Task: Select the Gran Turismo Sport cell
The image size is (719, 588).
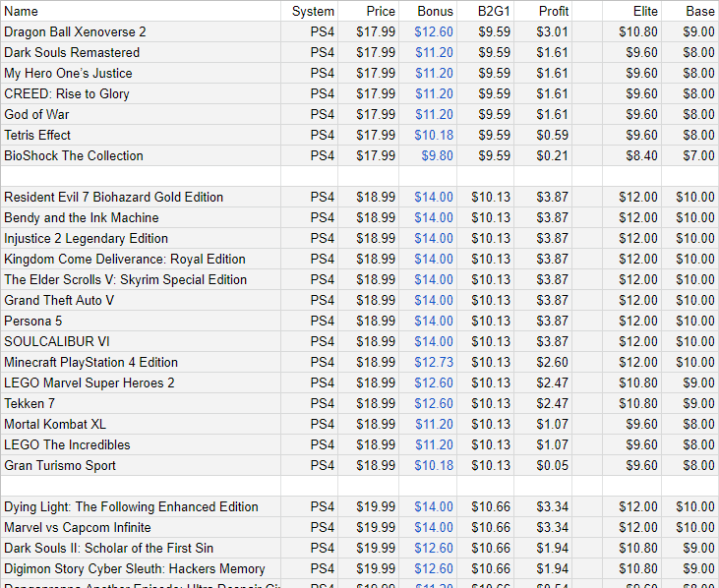Action: pyautogui.click(x=141, y=465)
